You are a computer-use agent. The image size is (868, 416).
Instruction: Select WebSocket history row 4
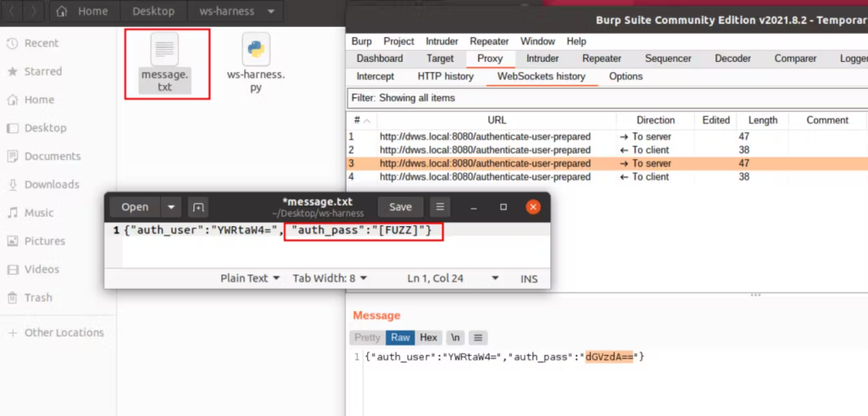point(607,177)
